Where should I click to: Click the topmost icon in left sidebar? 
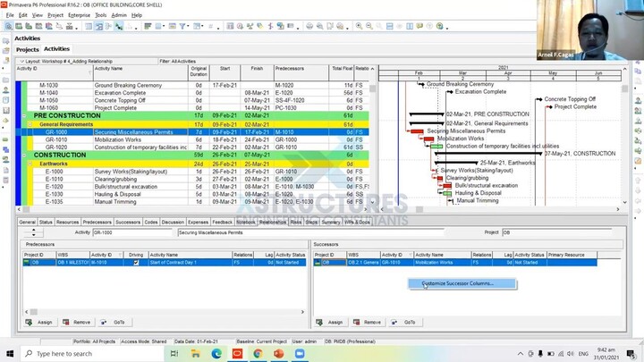(5, 41)
